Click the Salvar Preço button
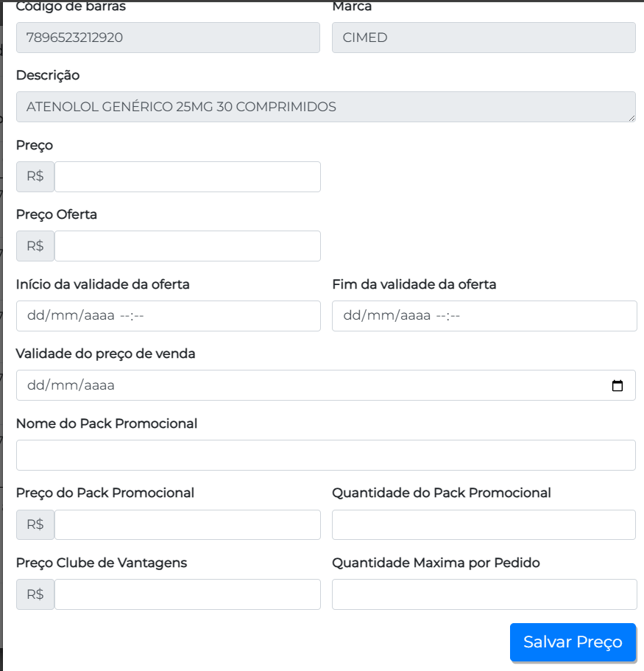 [x=573, y=642]
